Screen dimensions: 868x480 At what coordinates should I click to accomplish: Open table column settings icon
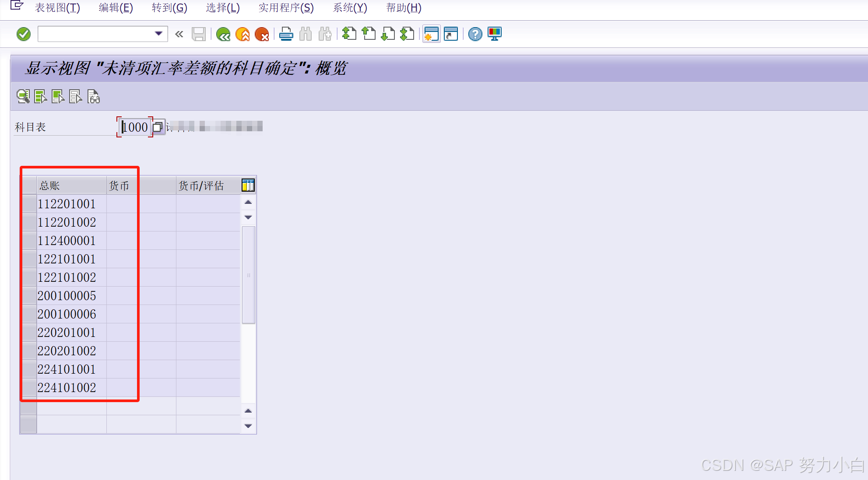pos(248,186)
